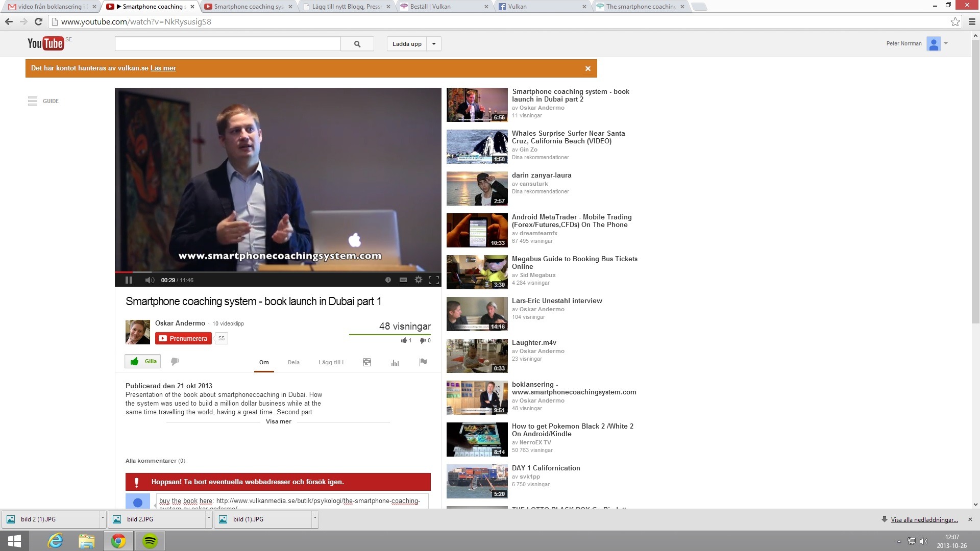Image resolution: width=980 pixels, height=551 pixels.
Task: Open dropdown for bild 2.JPG download
Action: 209,518
